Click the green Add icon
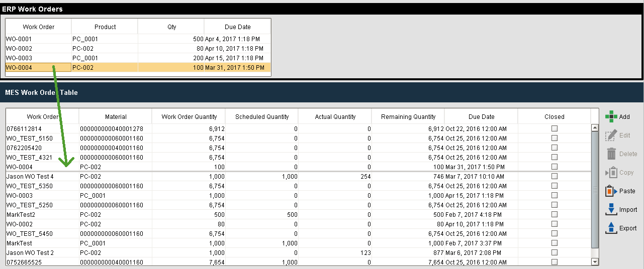Image resolution: width=644 pixels, height=269 pixels. pos(611,116)
